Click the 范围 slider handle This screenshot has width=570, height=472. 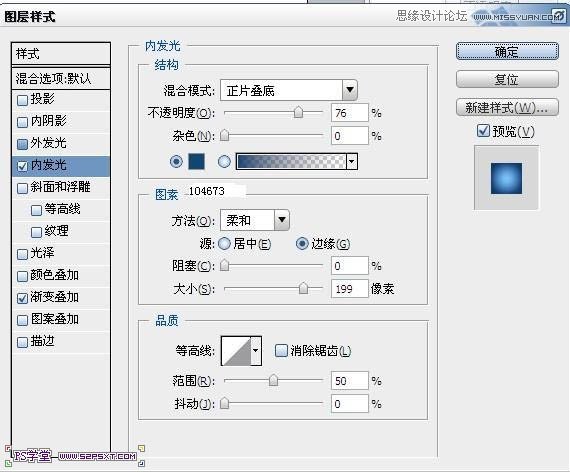click(273, 380)
